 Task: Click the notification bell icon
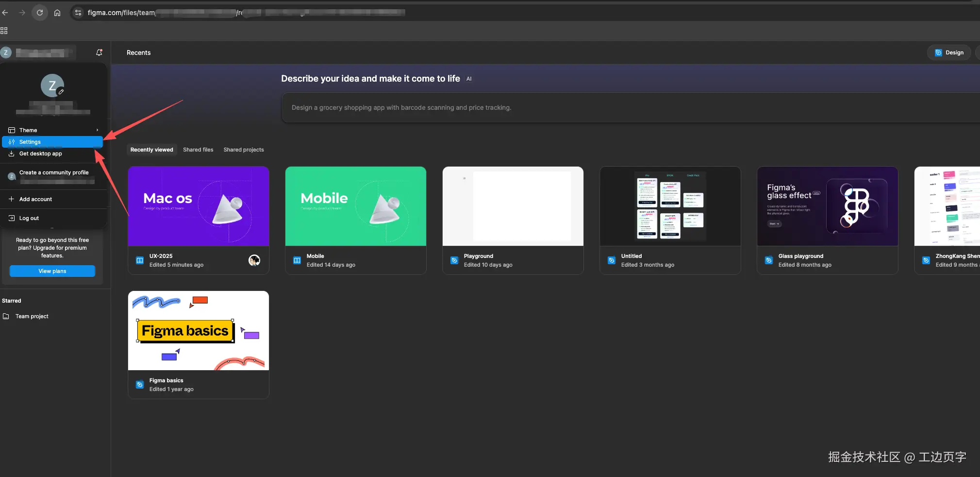(99, 52)
